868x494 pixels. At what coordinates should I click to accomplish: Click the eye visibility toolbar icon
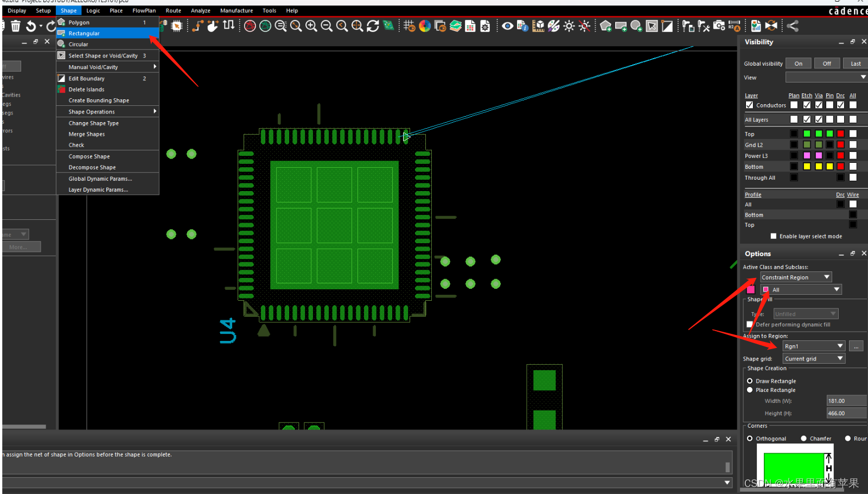(507, 26)
